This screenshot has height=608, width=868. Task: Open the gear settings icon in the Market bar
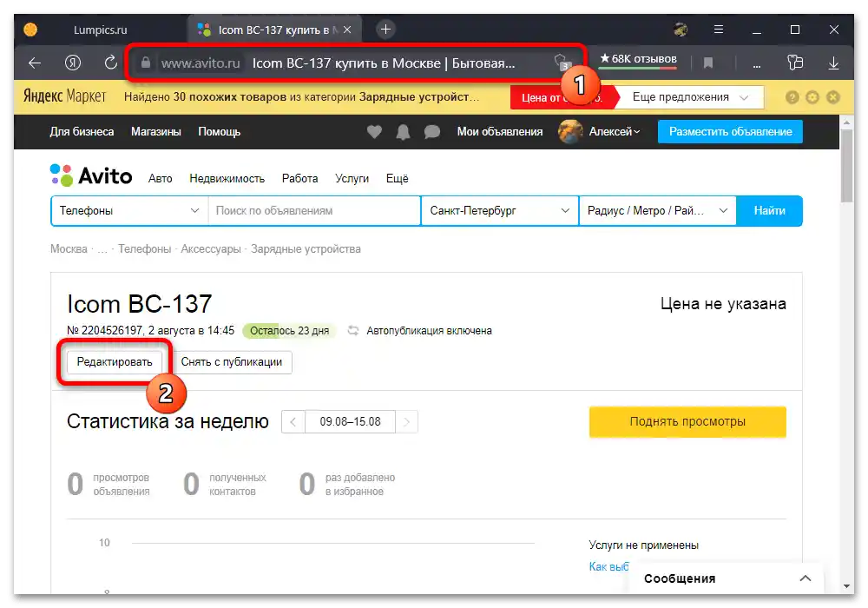(x=812, y=97)
